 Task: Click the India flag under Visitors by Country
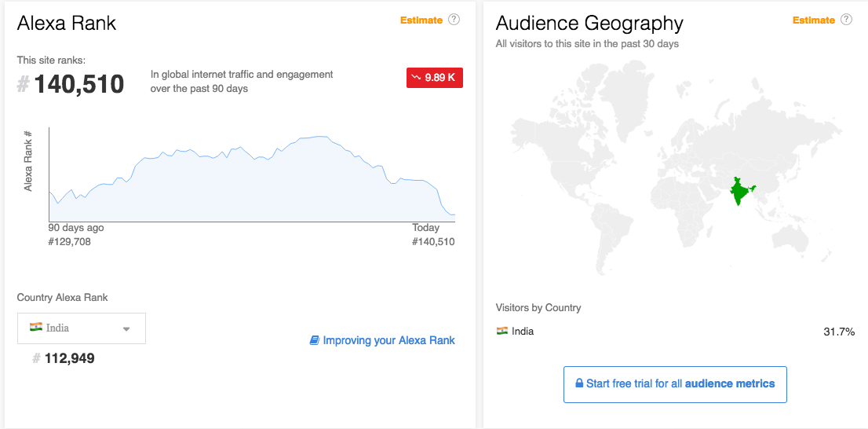pyautogui.click(x=502, y=331)
